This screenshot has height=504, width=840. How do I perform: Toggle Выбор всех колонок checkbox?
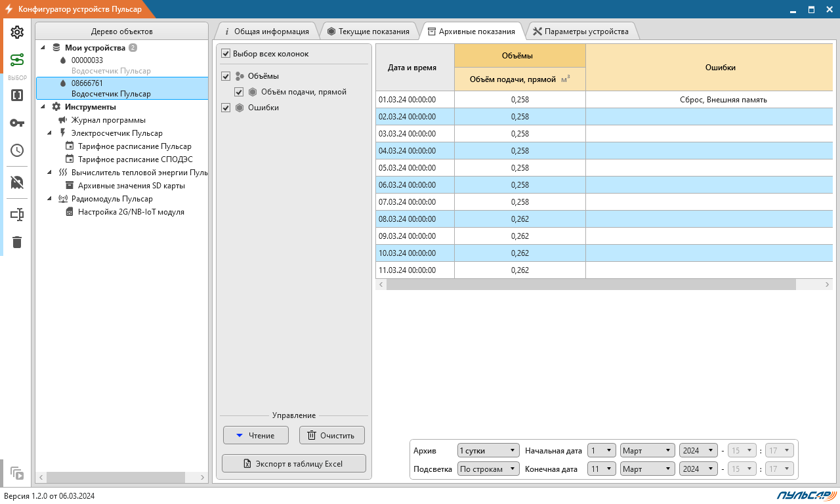pyautogui.click(x=226, y=54)
